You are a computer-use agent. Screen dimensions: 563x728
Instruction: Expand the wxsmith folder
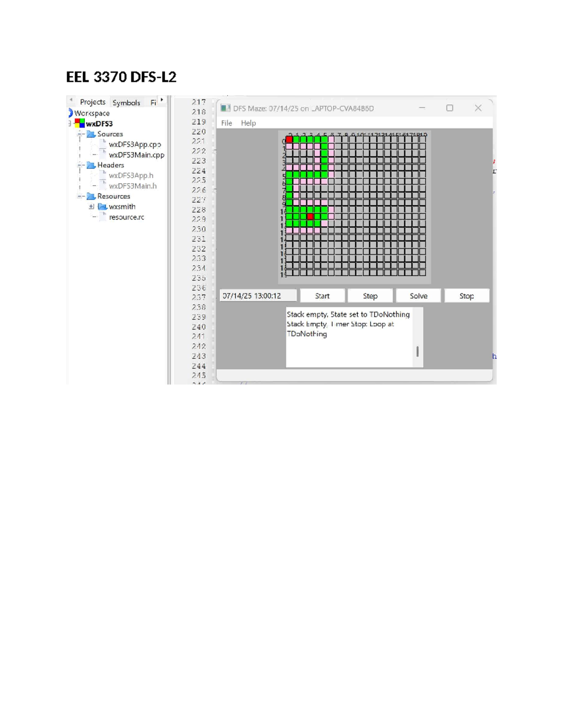[x=91, y=206]
